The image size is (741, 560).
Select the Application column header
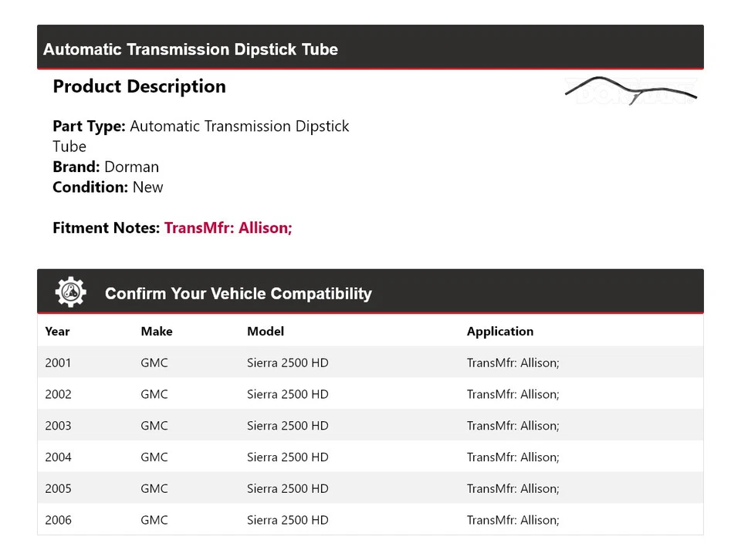499,332
